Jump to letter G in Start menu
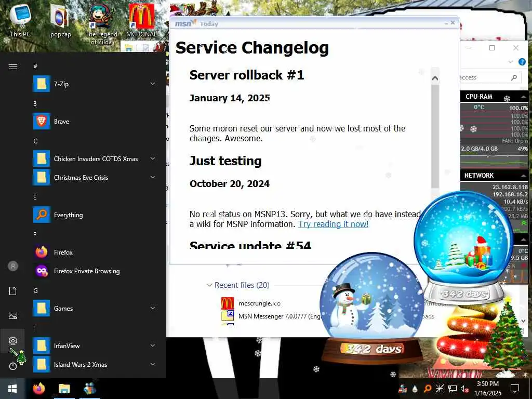The width and height of the screenshot is (532, 399). click(x=35, y=290)
